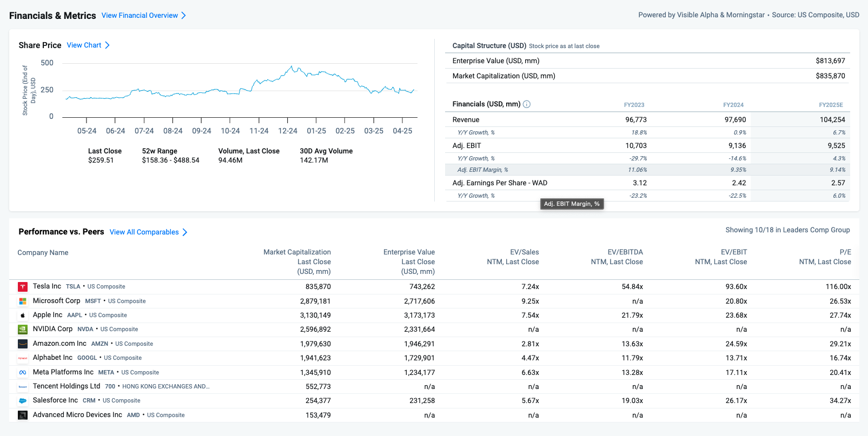Screen dimensions: 868x436
Task: Click the Alphabet logo icon
Action: pyautogui.click(x=23, y=358)
